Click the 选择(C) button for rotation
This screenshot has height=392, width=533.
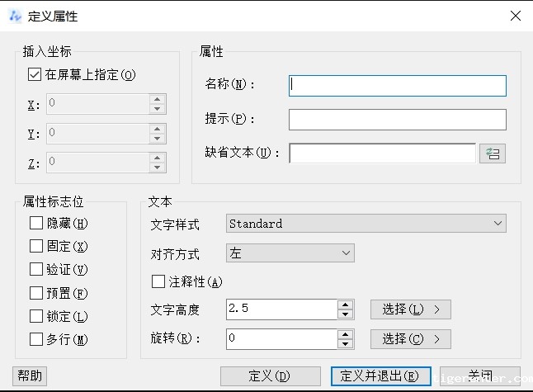pyautogui.click(x=410, y=338)
